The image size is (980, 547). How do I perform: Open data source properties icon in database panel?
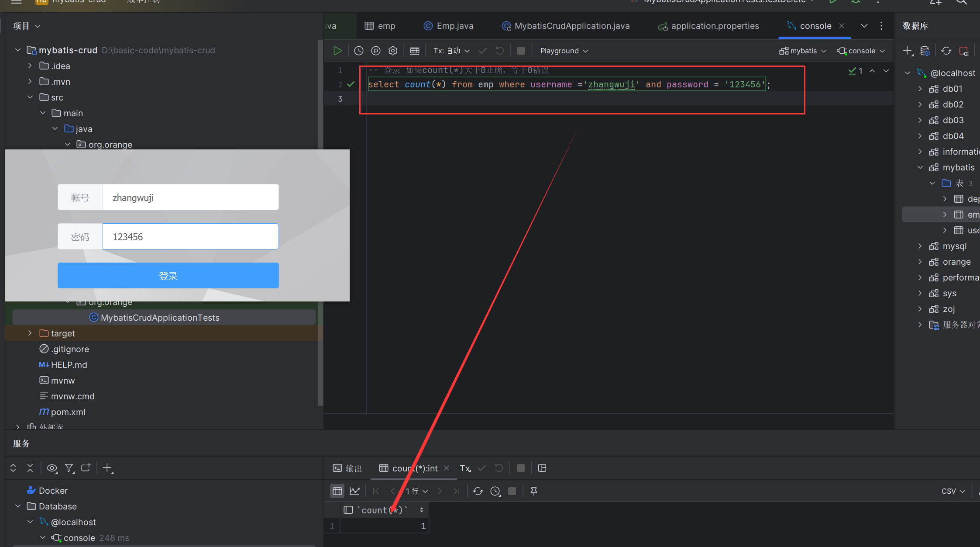925,51
